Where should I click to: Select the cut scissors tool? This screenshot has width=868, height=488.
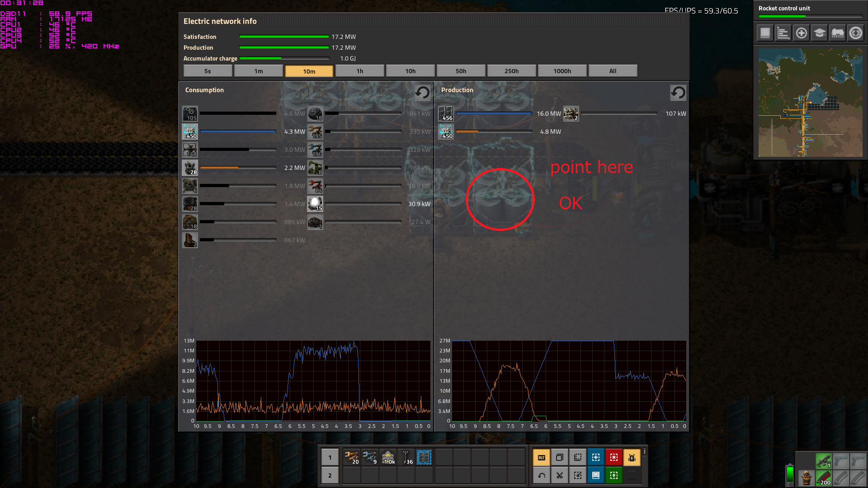tap(559, 475)
